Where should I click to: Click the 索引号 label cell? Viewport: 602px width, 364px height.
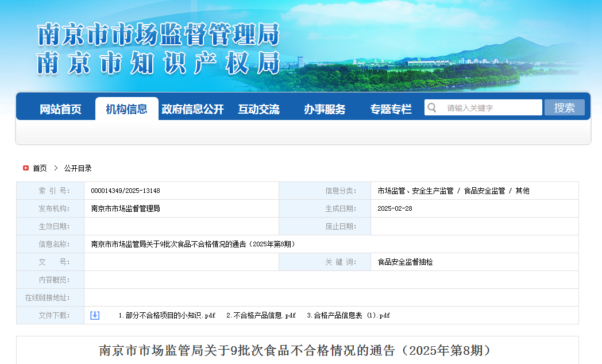[x=51, y=191]
